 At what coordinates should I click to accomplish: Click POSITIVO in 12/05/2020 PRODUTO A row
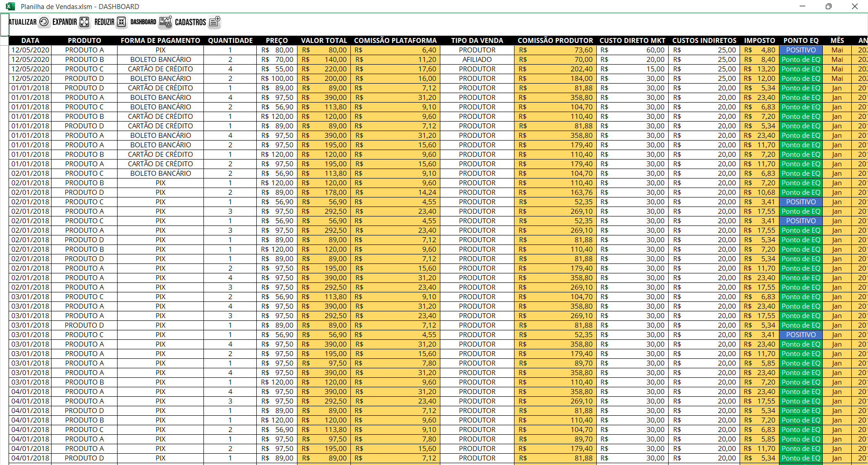[801, 50]
